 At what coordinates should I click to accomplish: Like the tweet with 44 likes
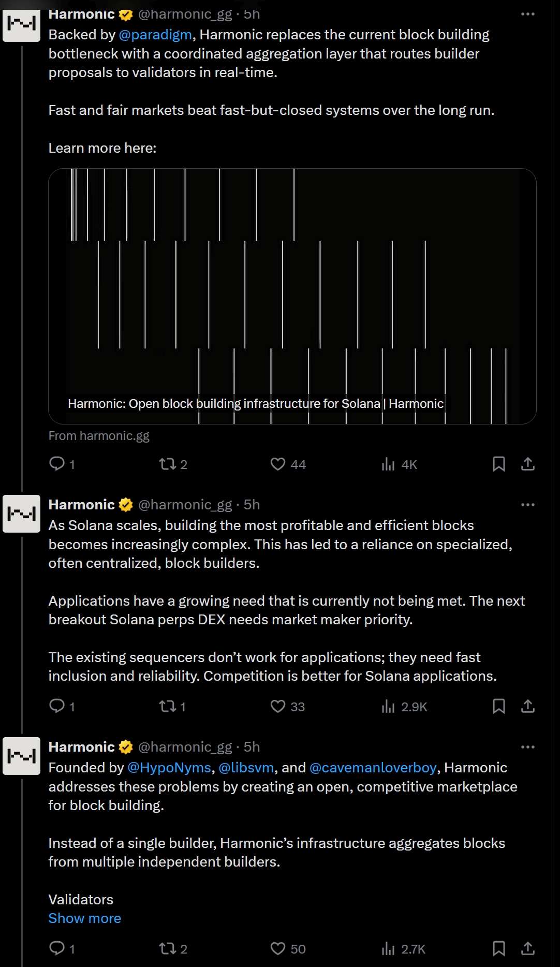tap(278, 464)
